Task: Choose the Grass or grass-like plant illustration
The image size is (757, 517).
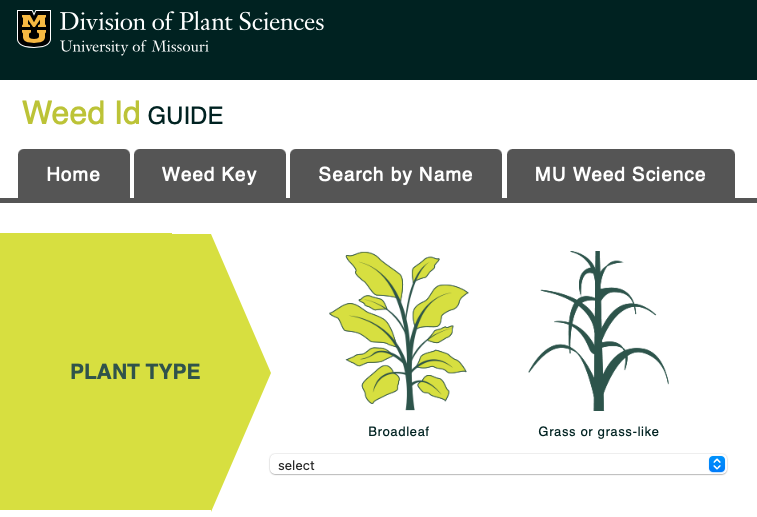Action: tap(598, 330)
